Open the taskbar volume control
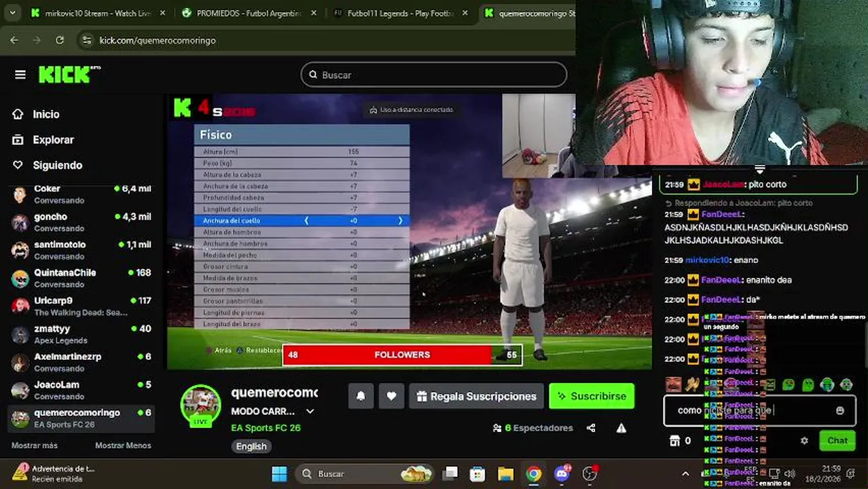This screenshot has height=489, width=868. [790, 473]
